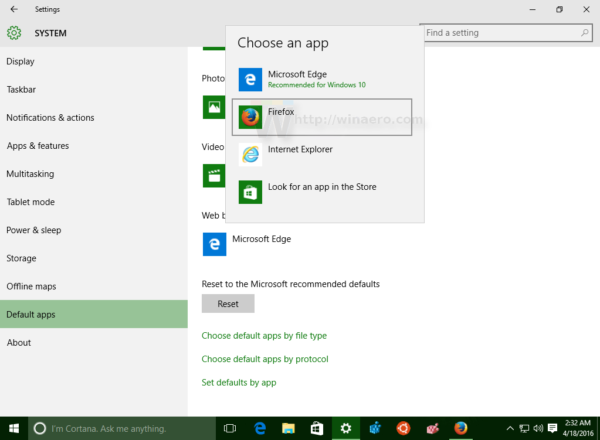
Task: Click the Movies & TV video player icon
Action: coord(214,176)
